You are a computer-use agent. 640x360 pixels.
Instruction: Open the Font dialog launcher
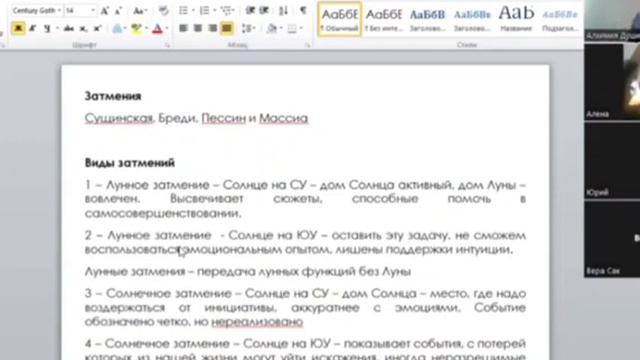[x=167, y=45]
